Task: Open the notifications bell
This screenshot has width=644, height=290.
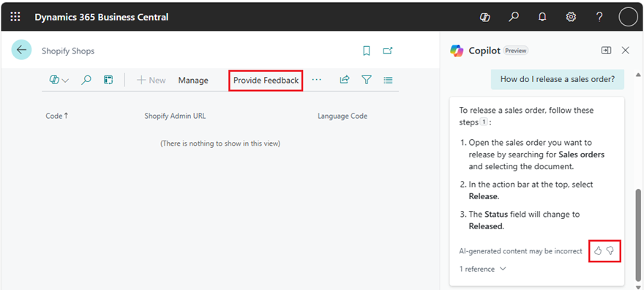Action: [x=542, y=18]
